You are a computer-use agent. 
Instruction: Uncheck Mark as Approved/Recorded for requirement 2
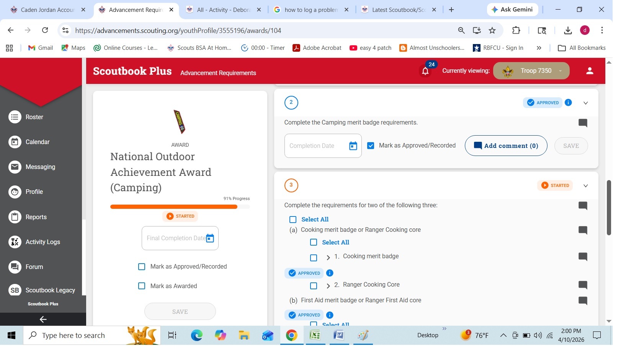pos(371,146)
